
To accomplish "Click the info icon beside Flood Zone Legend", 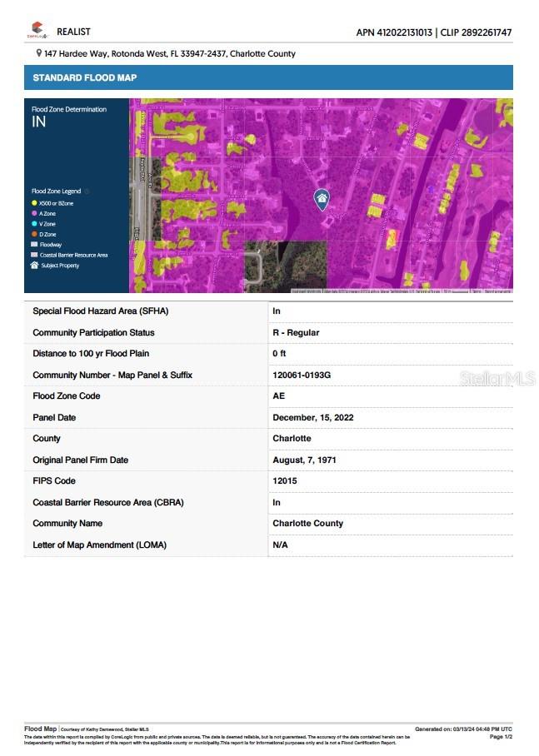I will (87, 191).
